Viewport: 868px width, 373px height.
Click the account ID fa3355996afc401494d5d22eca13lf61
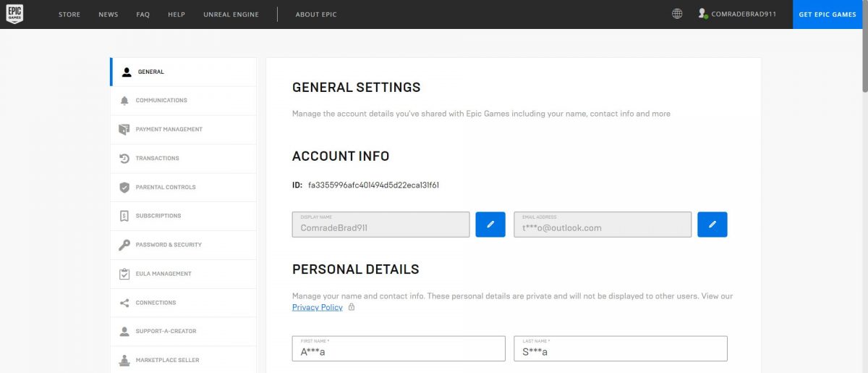[x=374, y=185]
